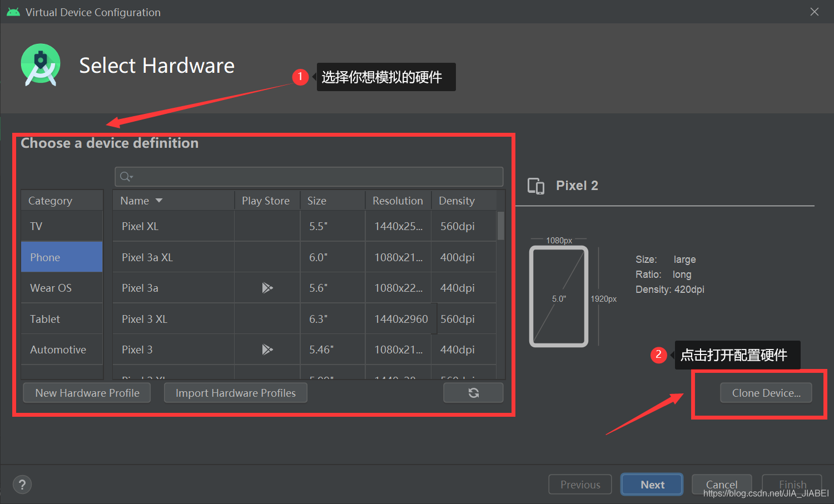Click the Play Store icon for Pixel 3a
The width and height of the screenshot is (834, 504).
tap(267, 288)
